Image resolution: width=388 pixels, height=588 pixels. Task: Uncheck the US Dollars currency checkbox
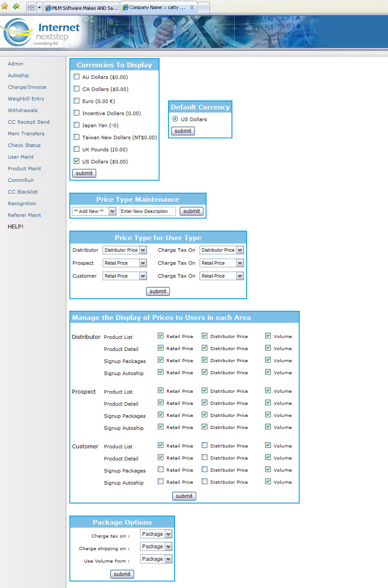coord(77,161)
